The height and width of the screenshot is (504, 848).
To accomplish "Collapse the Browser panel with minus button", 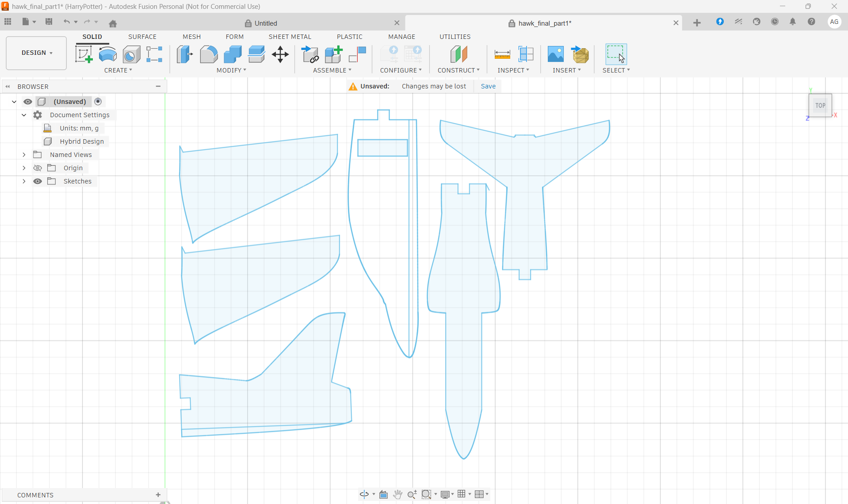I will (158, 86).
